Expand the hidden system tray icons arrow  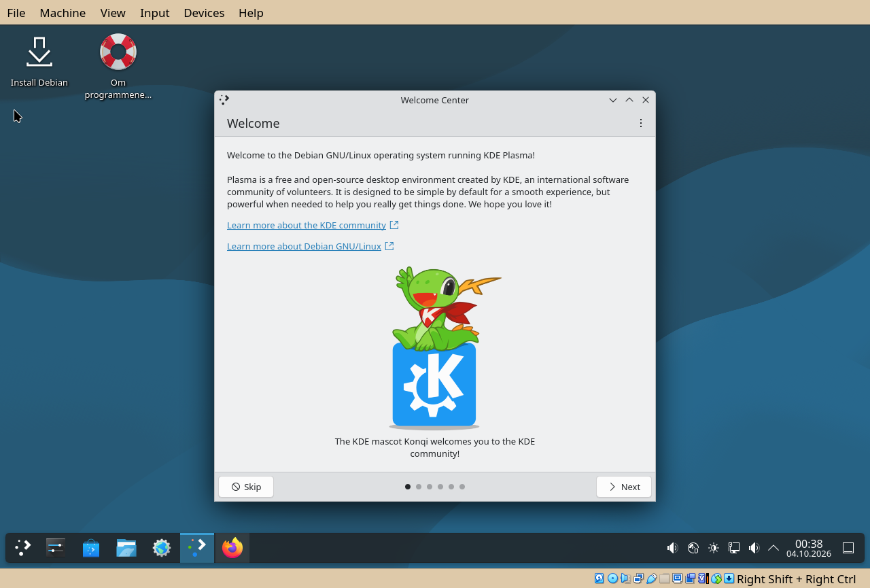(773, 548)
